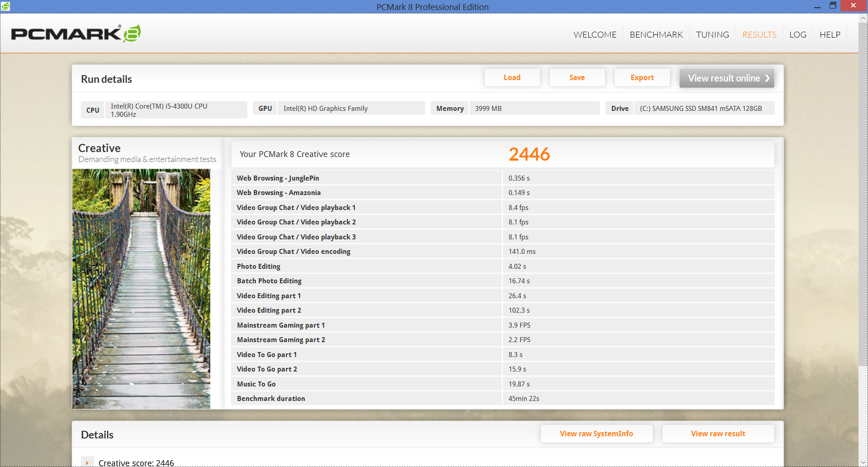This screenshot has height=467, width=868.
Task: Click Video Group Chat / Video playback 1
Action: [x=503, y=207]
